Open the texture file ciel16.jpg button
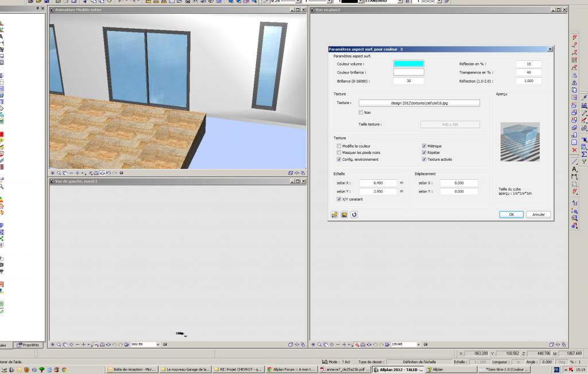This screenshot has width=588, height=374. (419, 103)
